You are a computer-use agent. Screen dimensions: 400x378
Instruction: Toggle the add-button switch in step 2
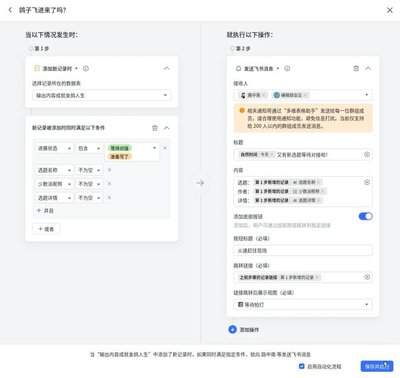365,216
